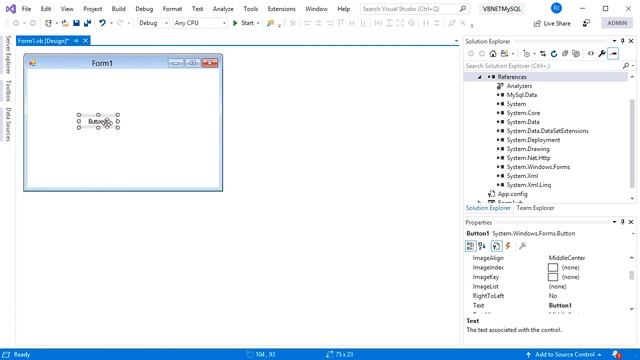
Task: Click the Find in Files toolbar icon
Action: (x=270, y=23)
